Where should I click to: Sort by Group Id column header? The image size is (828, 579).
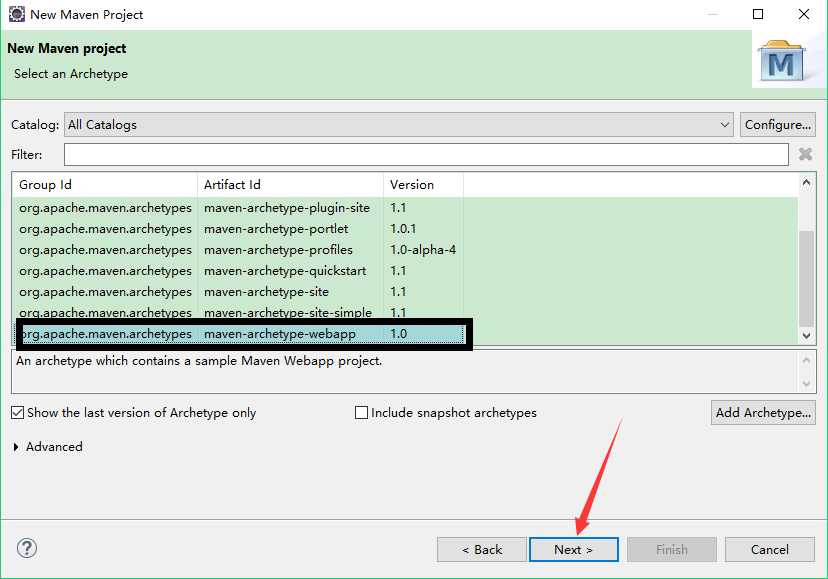[105, 184]
